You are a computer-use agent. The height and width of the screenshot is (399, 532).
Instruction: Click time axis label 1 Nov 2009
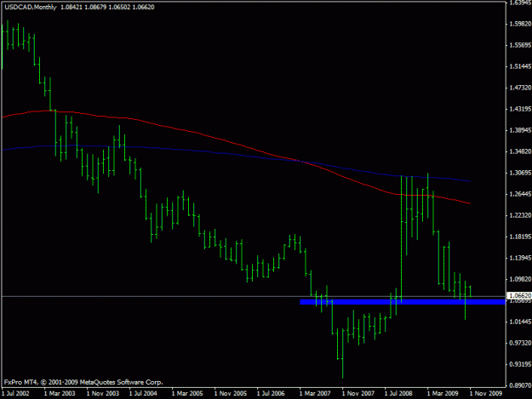coord(485,394)
